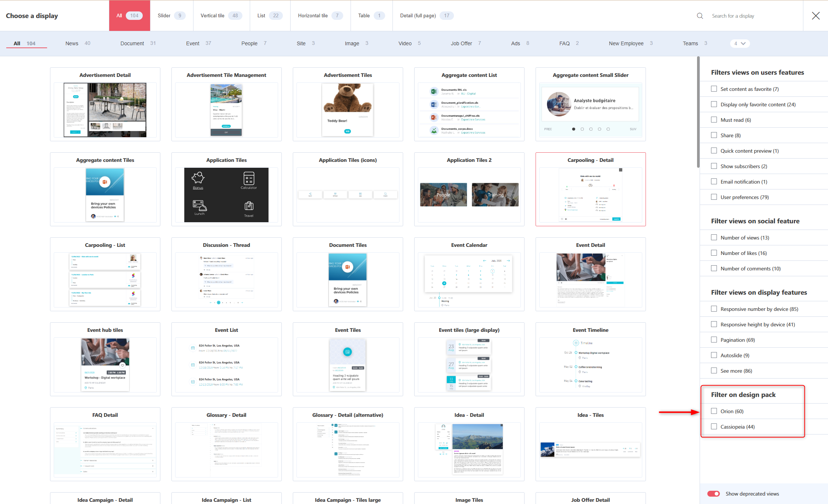Click the PREC previous control in slider preview
This screenshot has width=828, height=504.
click(x=548, y=129)
